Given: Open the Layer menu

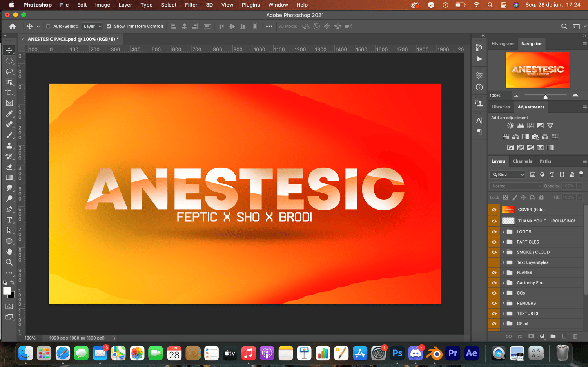Looking at the screenshot, I should click(125, 5).
